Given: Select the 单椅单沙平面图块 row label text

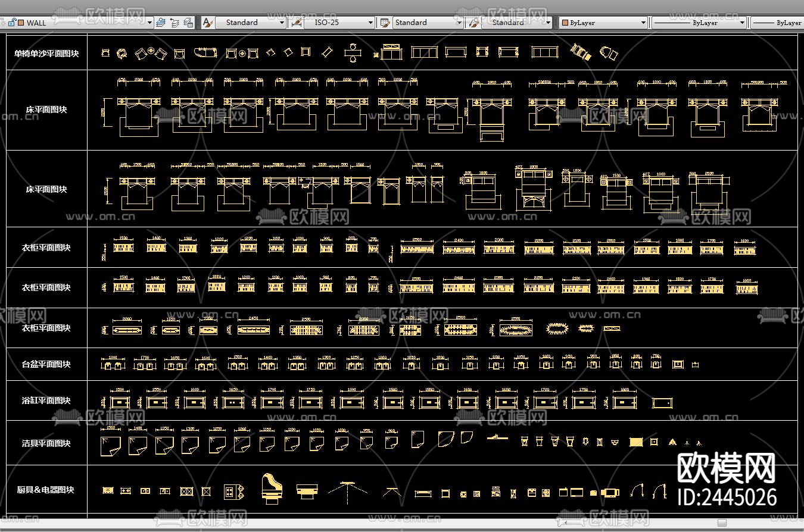Looking at the screenshot, I should coord(46,54).
